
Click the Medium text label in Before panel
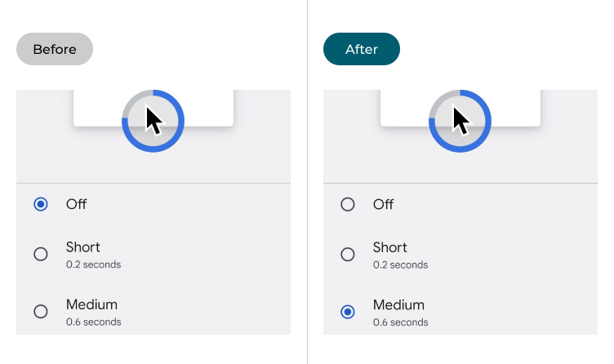(x=91, y=304)
